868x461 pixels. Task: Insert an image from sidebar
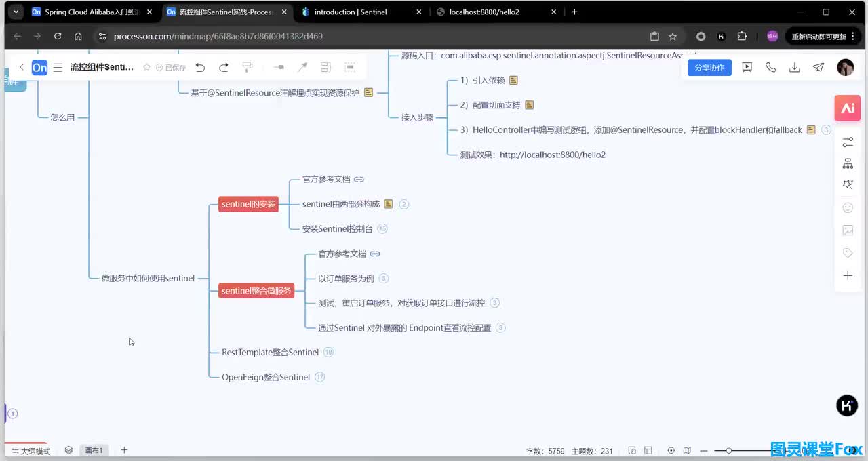(848, 230)
